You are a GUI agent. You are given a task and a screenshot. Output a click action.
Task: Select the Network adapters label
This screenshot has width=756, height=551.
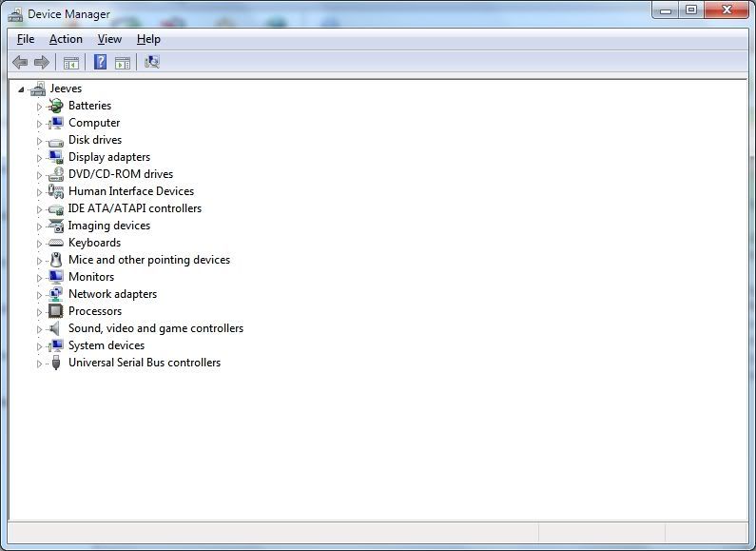pyautogui.click(x=112, y=294)
